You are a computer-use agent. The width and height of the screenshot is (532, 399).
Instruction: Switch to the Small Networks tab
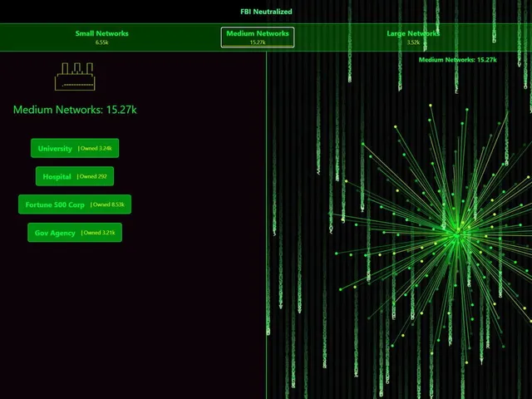101,37
